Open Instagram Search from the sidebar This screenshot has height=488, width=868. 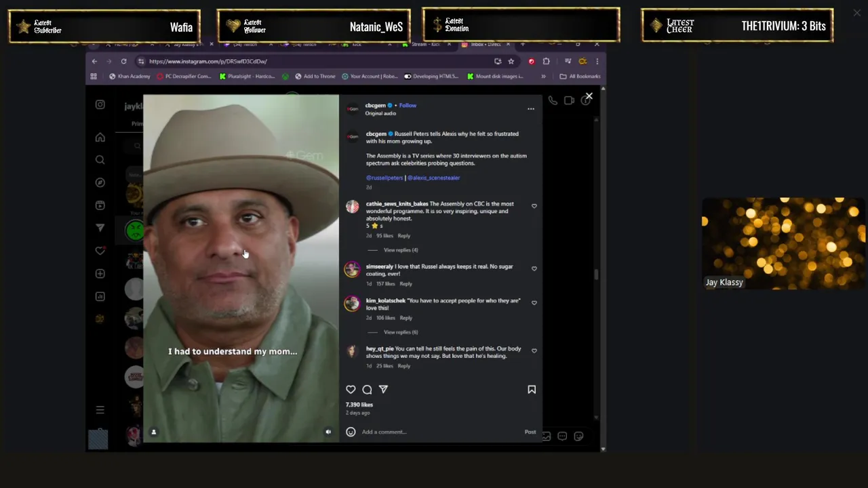point(100,160)
